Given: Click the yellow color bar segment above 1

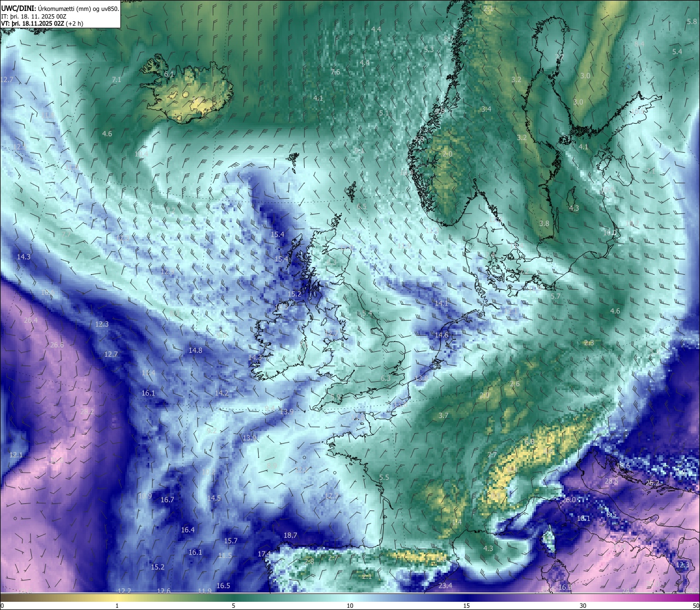Looking at the screenshot, I should click(117, 597).
